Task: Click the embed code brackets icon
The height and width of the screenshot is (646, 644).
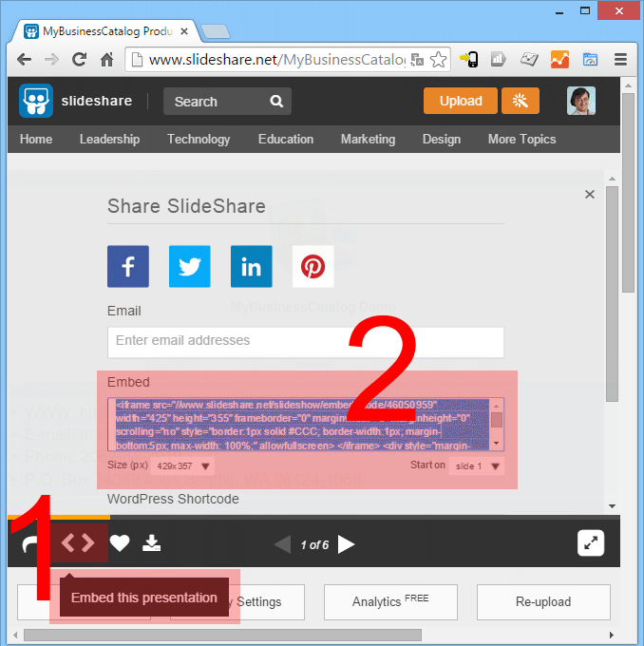Action: pyautogui.click(x=78, y=543)
